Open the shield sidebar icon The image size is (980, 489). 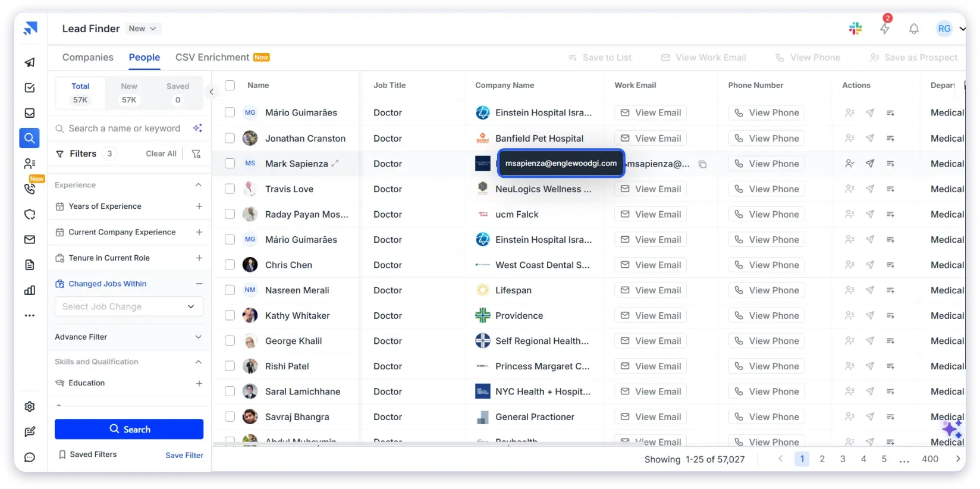coord(30,214)
